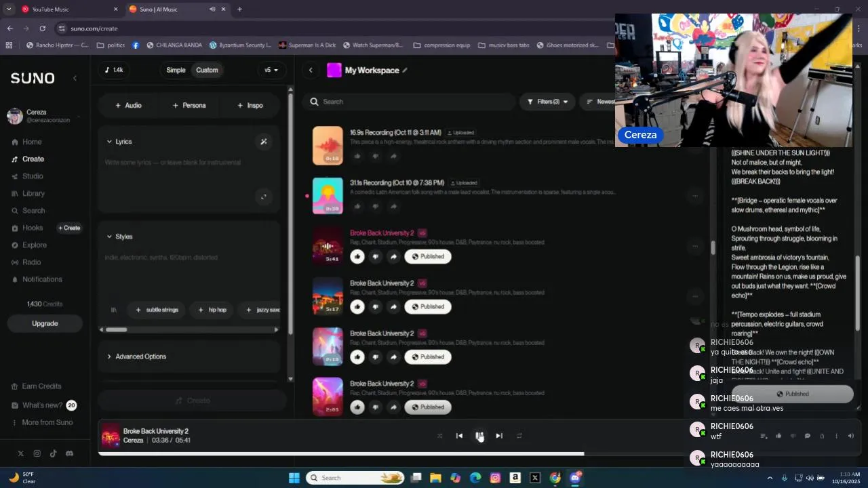Switch to Simple creation mode
The height and width of the screenshot is (488, 868).
tap(176, 70)
